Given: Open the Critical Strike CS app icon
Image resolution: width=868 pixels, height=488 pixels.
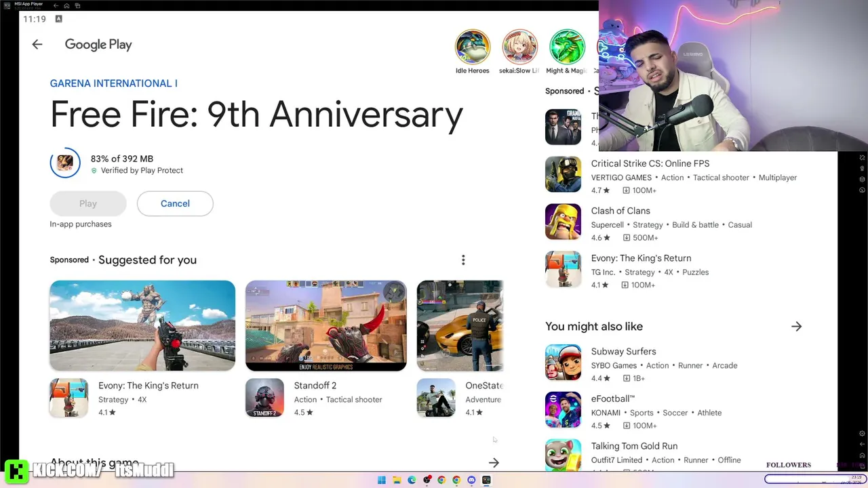Looking at the screenshot, I should pos(563,174).
